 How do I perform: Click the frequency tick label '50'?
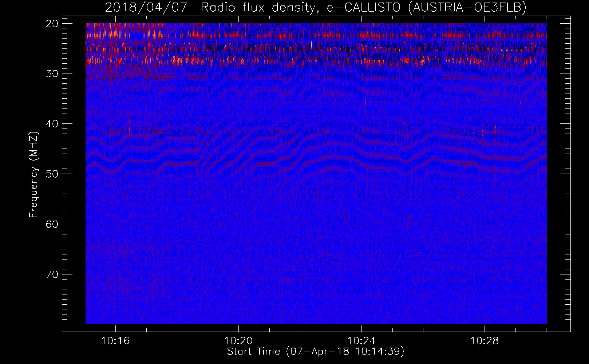52,174
